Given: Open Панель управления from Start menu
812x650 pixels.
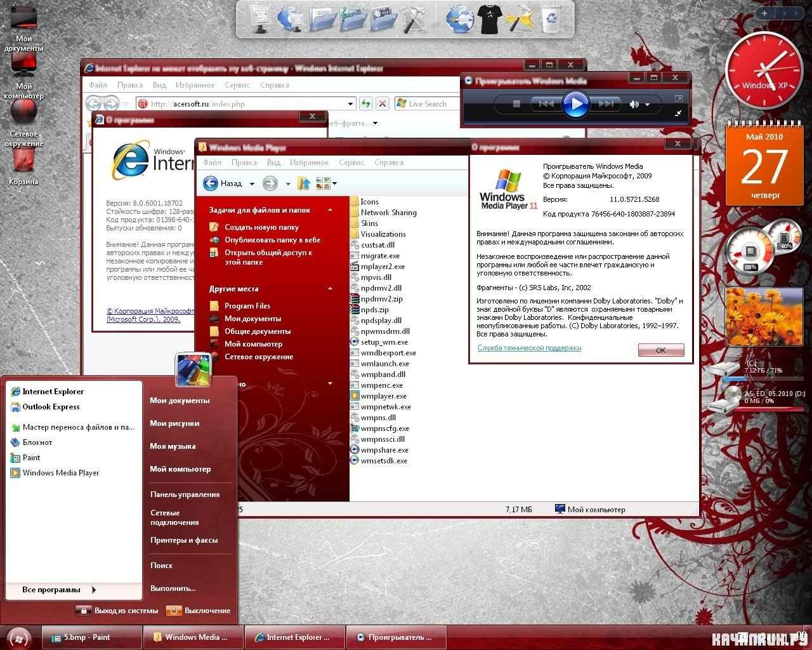Looking at the screenshot, I should click(x=185, y=494).
